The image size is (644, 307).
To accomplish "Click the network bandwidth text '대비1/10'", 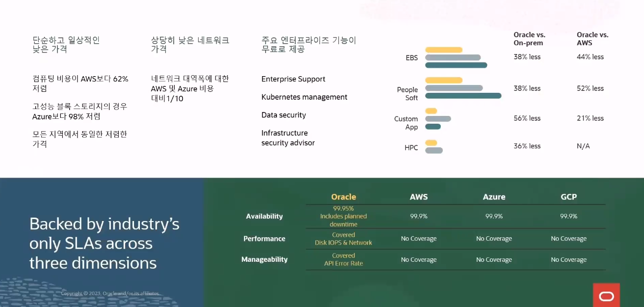I will click(167, 99).
